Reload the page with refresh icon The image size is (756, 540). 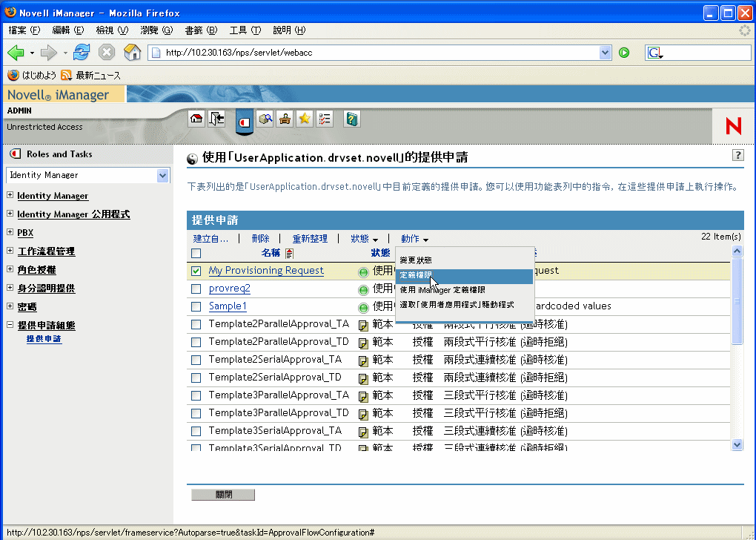coord(82,52)
